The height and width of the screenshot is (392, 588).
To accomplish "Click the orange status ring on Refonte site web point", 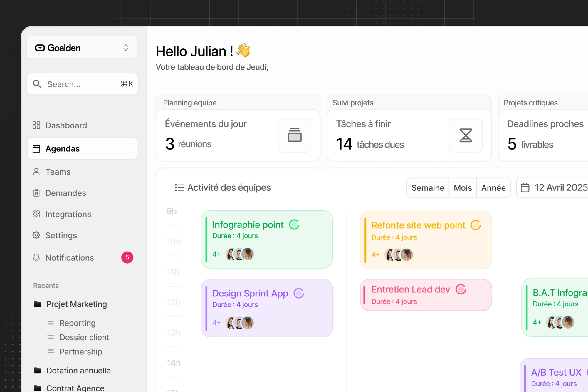I will (x=476, y=225).
